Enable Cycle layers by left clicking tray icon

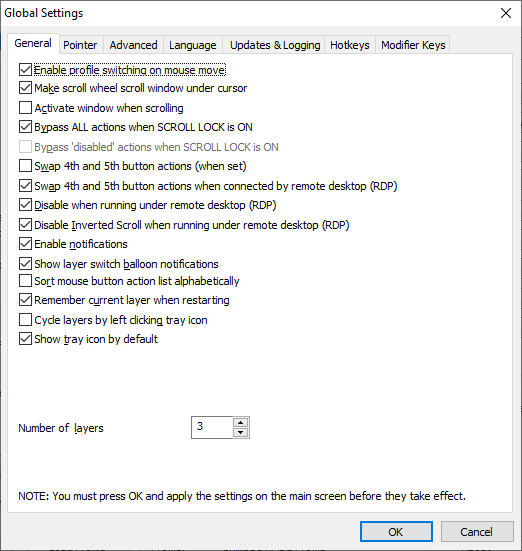(25, 320)
